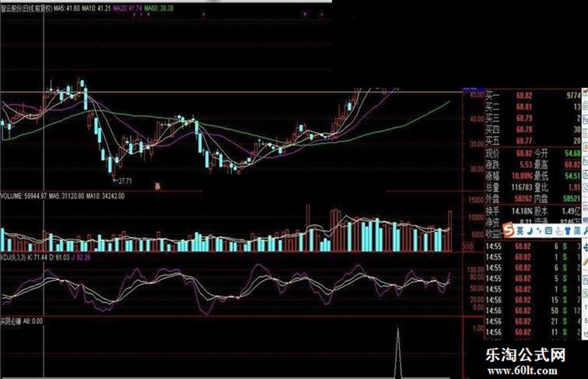The image size is (588, 379).
Task: Click the 换手 14.16% value
Action: [x=522, y=210]
